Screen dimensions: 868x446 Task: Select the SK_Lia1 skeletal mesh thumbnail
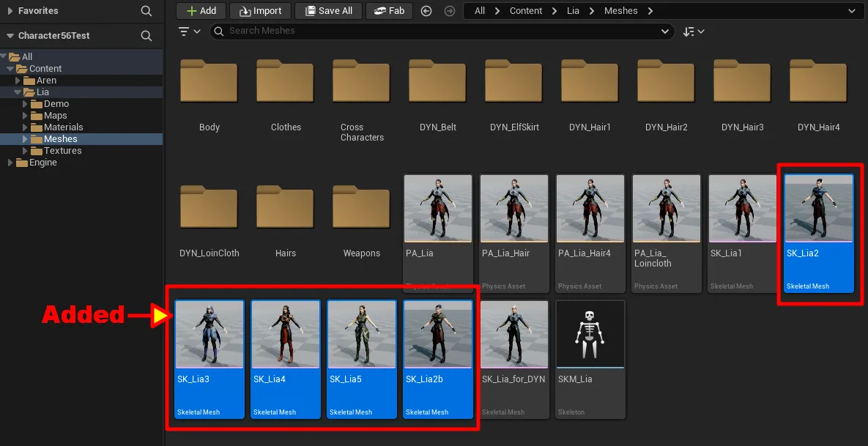(743, 209)
